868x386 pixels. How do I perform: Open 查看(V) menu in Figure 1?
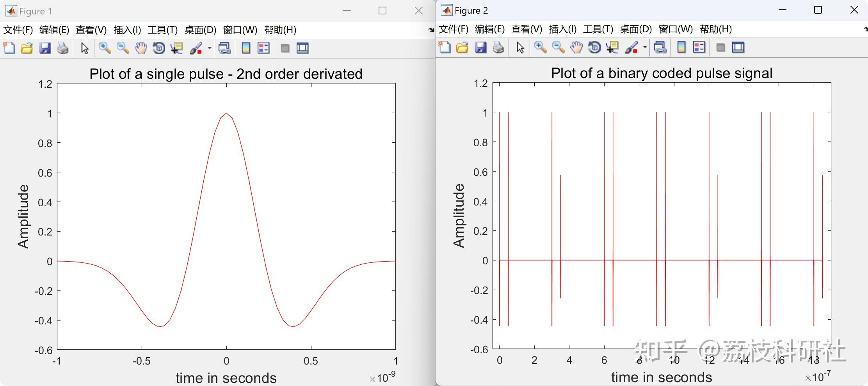[x=91, y=30]
